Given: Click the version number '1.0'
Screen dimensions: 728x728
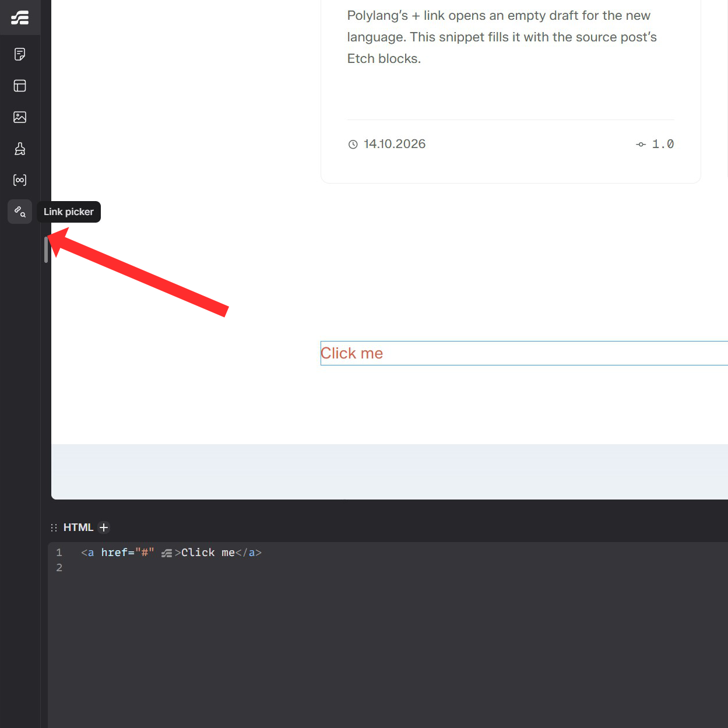Looking at the screenshot, I should (x=663, y=144).
